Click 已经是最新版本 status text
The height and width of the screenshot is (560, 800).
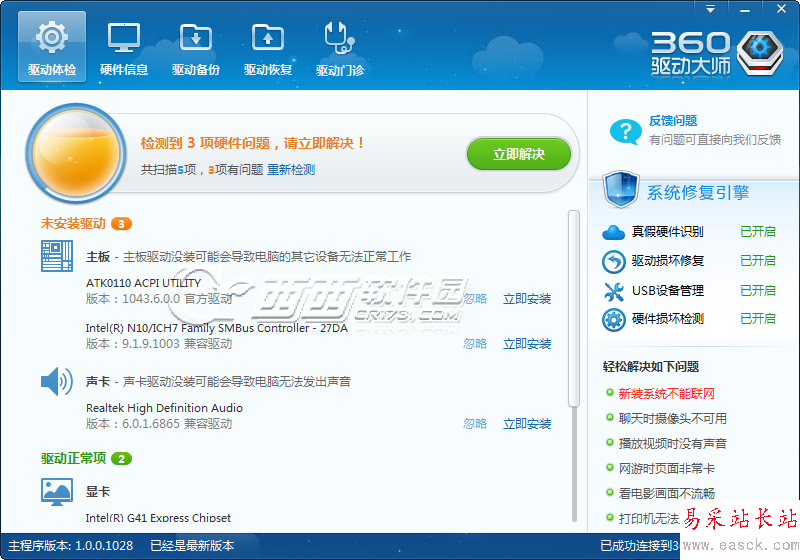[x=192, y=546]
